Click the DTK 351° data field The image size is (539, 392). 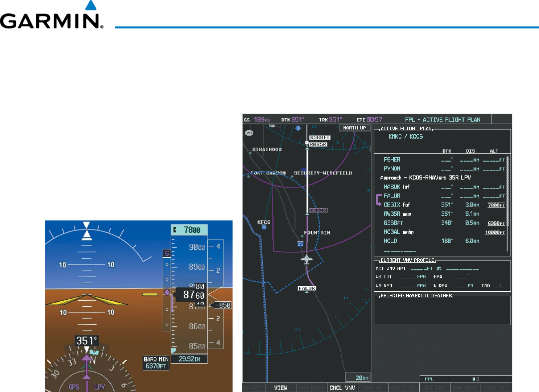[x=293, y=120]
